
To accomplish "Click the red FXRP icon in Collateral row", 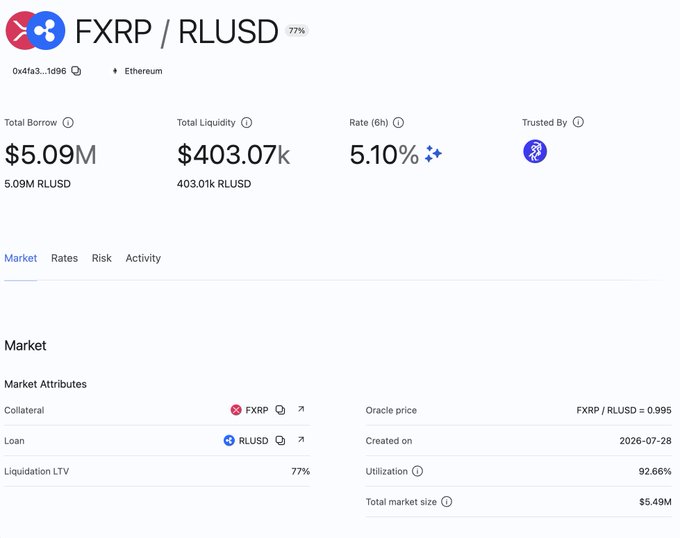I will (236, 410).
